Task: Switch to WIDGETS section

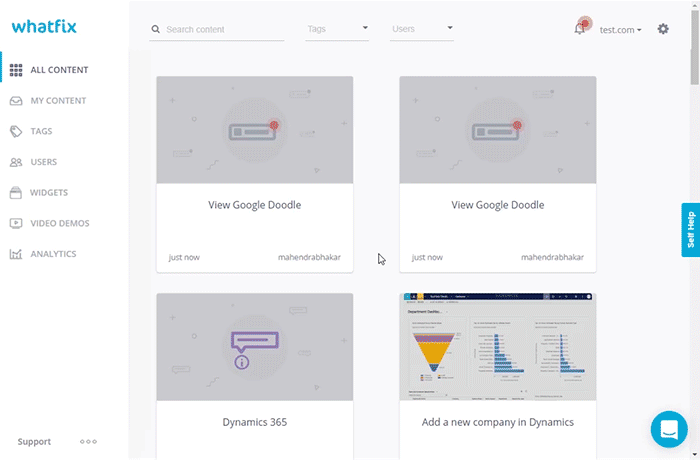Action: pos(49,192)
